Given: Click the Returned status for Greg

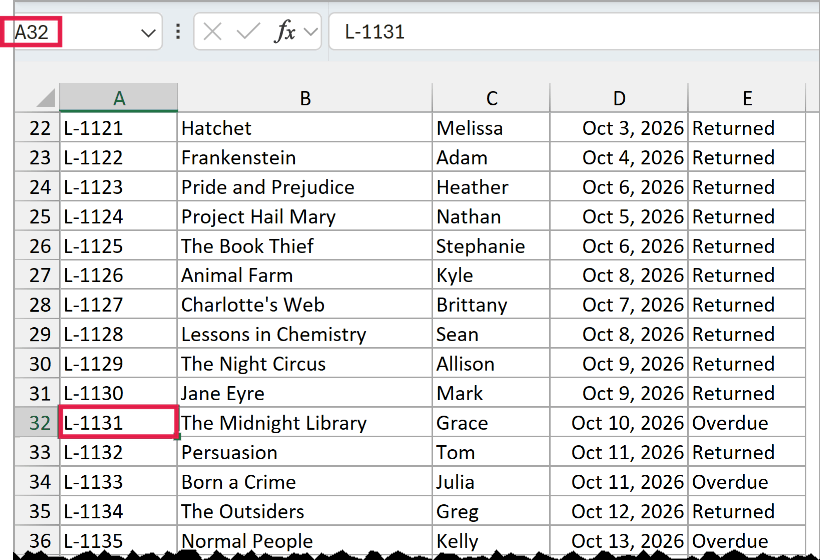Looking at the screenshot, I should (747, 511).
